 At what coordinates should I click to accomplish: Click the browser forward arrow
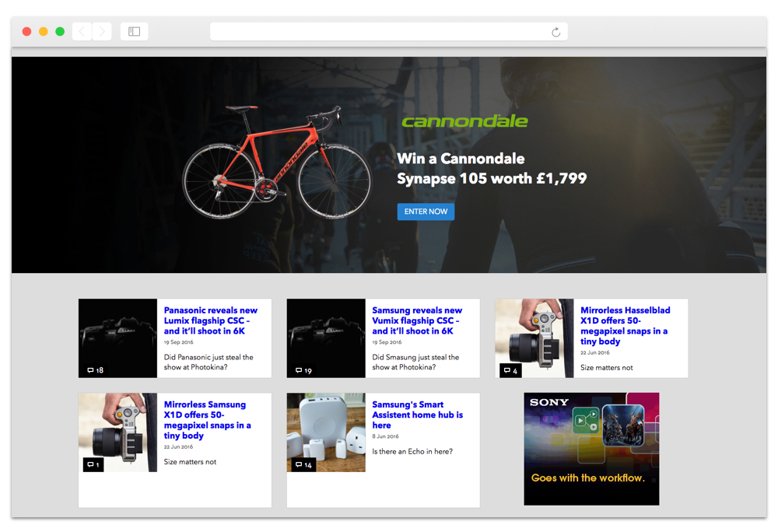pos(102,32)
